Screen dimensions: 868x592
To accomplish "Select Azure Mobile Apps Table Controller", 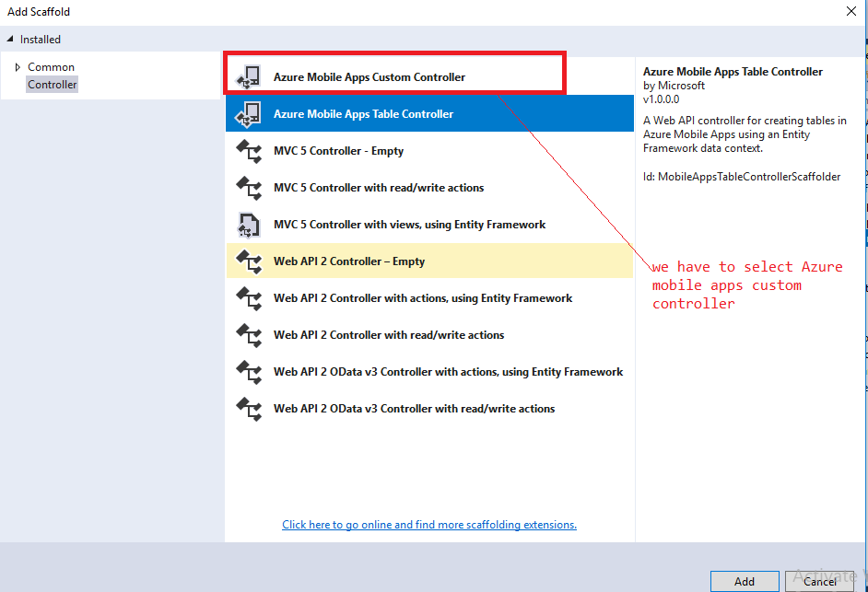I will click(429, 113).
